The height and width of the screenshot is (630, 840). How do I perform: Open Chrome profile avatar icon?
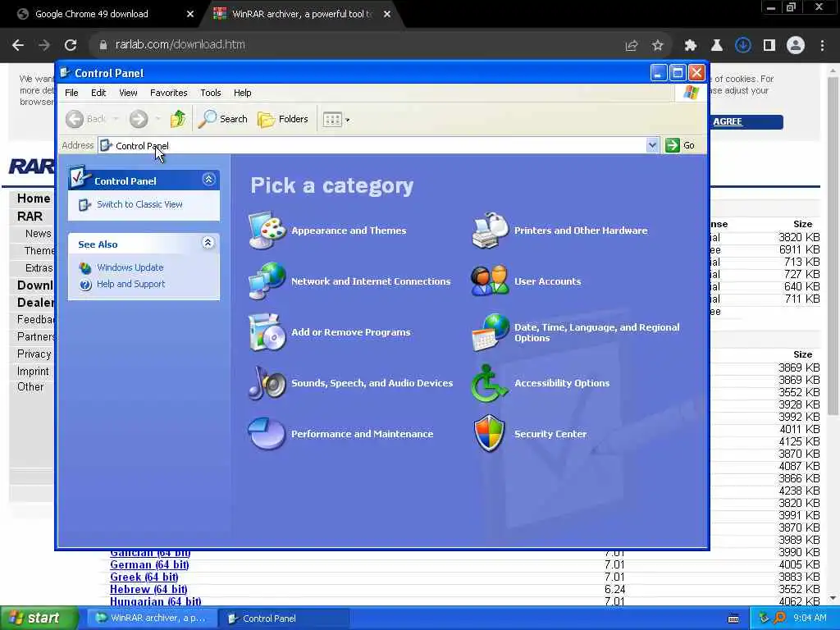click(x=796, y=46)
